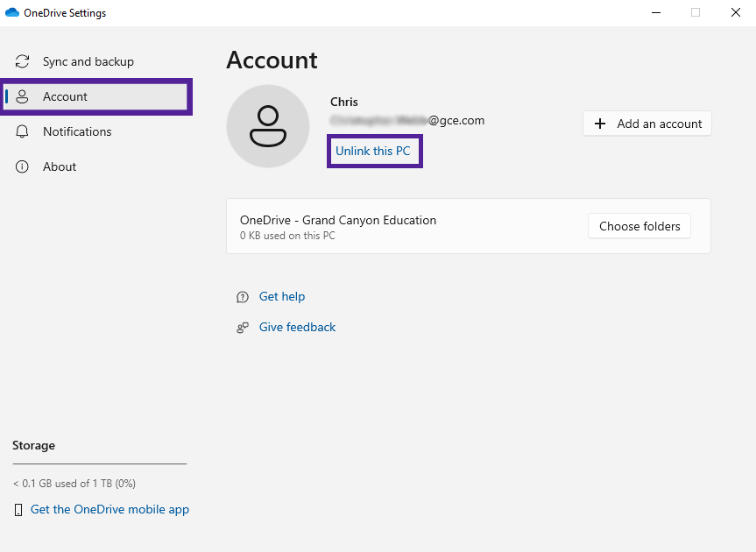This screenshot has width=756, height=552.
Task: Click the storage usage text under Storage
Action: point(74,484)
